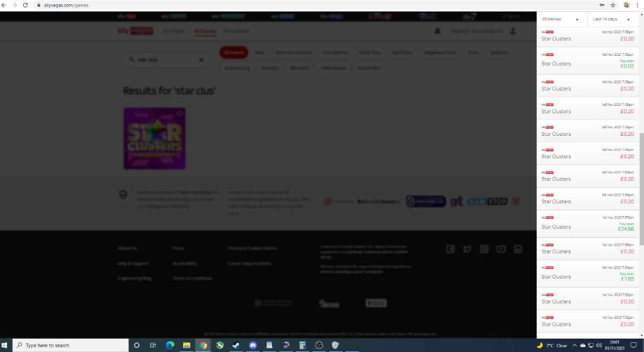Select the Instant Win category pill
The width and height of the screenshot is (644, 352).
click(x=370, y=68)
